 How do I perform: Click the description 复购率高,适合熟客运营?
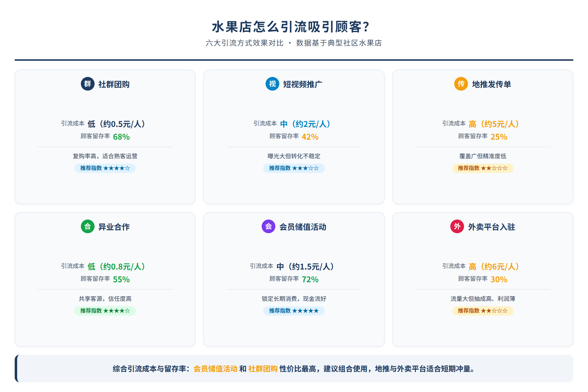[x=105, y=156]
